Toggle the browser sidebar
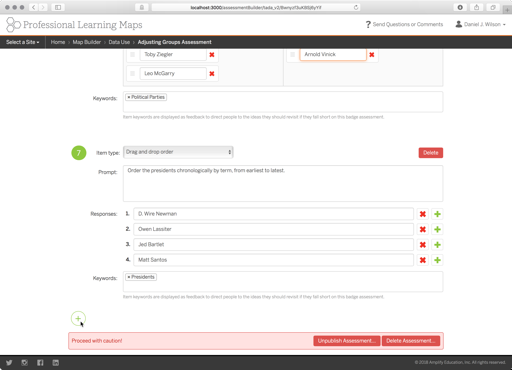 tap(58, 7)
